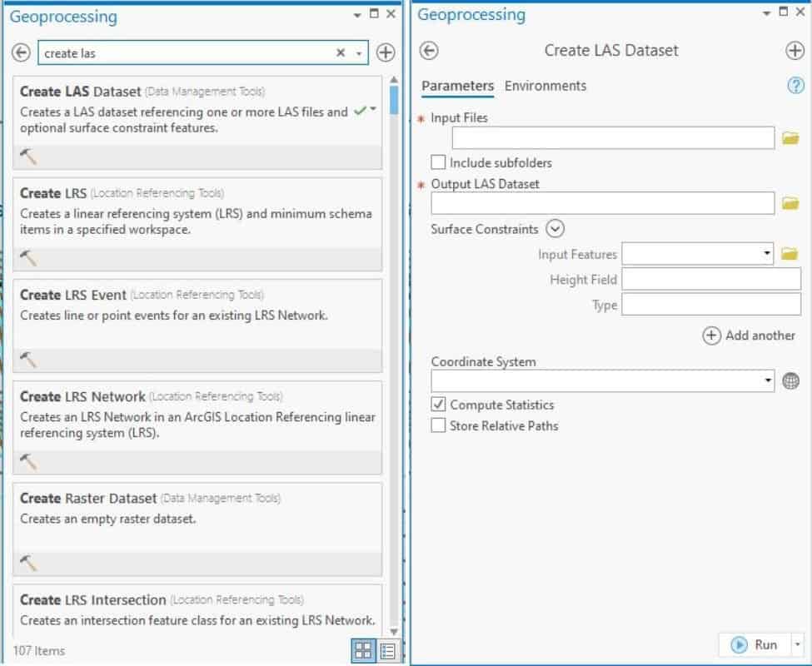
Task: Click the results list scrollbar thumb
Action: pyautogui.click(x=394, y=100)
